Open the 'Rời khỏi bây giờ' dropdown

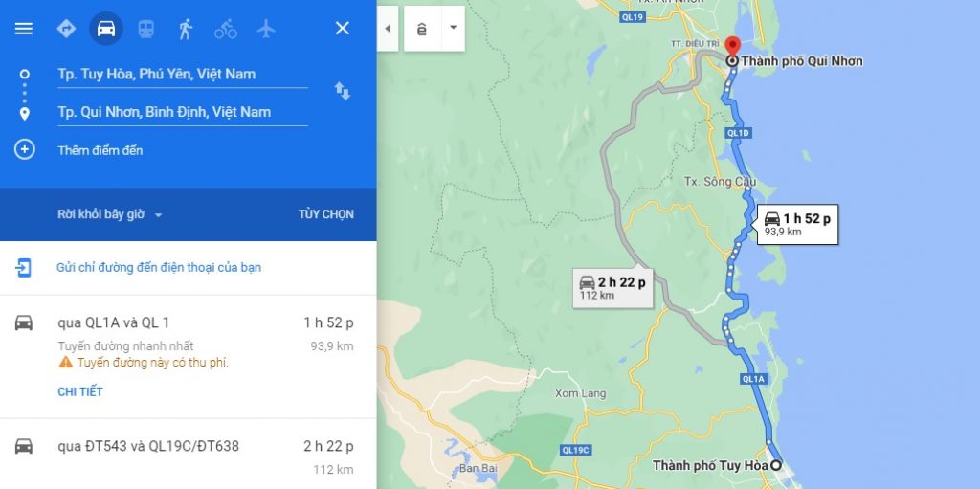(110, 214)
